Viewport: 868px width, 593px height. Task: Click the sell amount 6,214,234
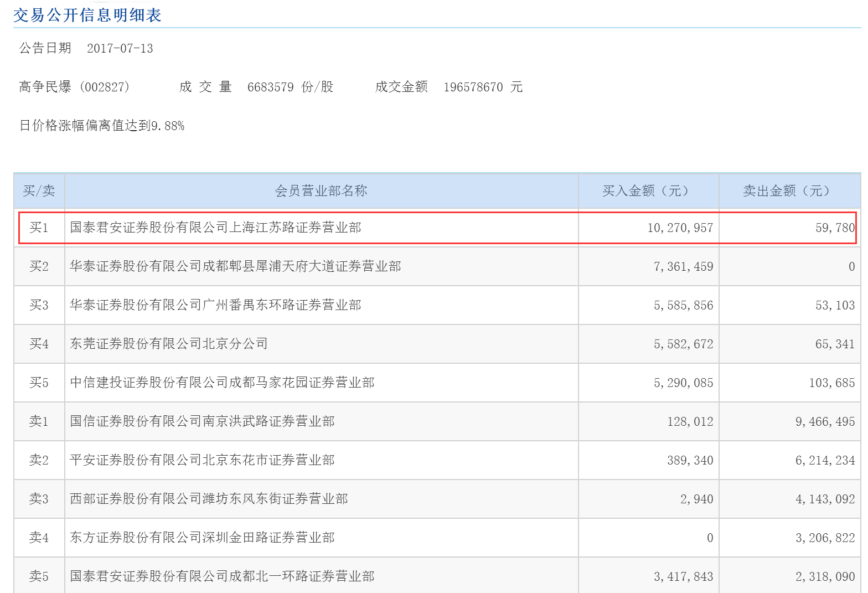(825, 460)
